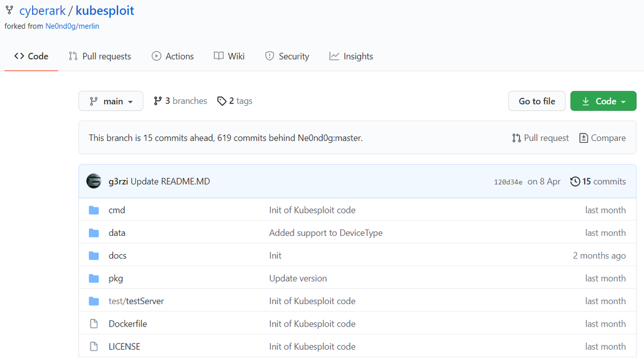Click the test/testServer folder icon

(x=94, y=301)
